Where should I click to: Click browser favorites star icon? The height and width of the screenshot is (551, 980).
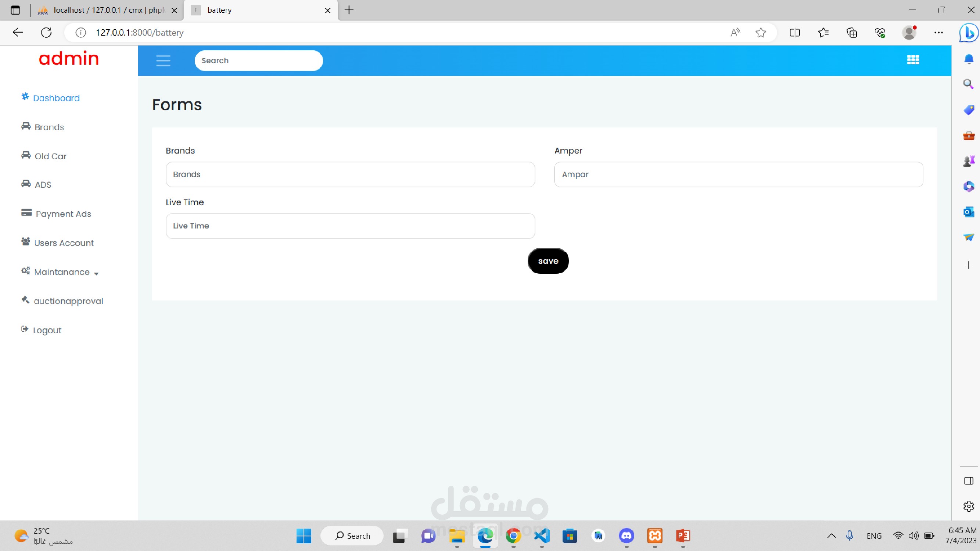click(x=761, y=33)
